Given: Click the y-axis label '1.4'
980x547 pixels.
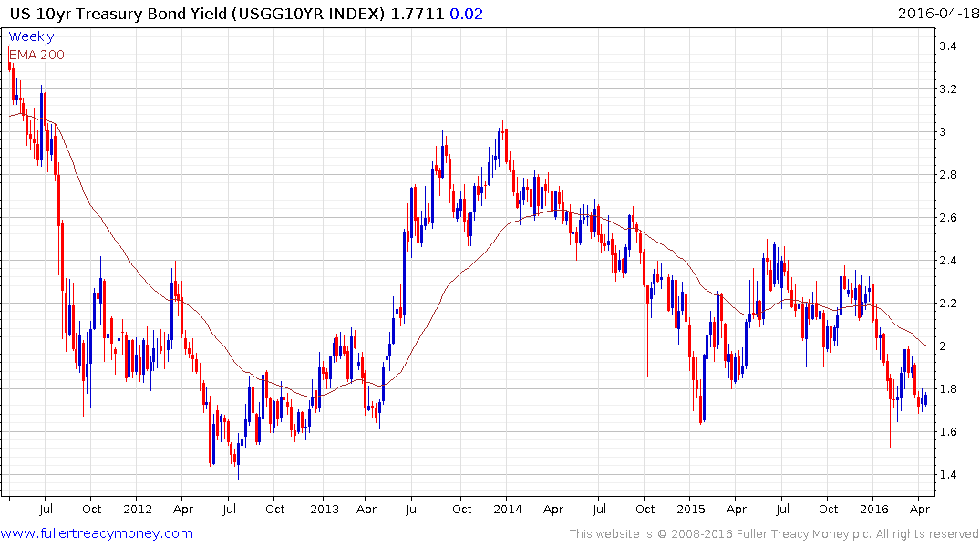Looking at the screenshot, I should pyautogui.click(x=947, y=474).
